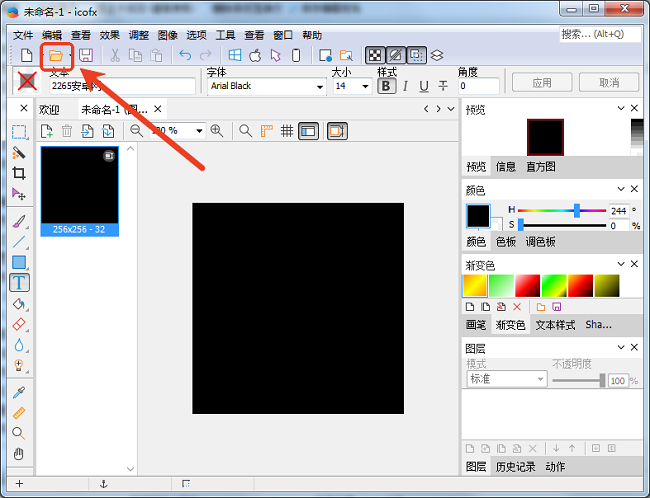Image resolution: width=650 pixels, height=498 pixels.
Task: Open the 效果 menu
Action: pos(110,34)
